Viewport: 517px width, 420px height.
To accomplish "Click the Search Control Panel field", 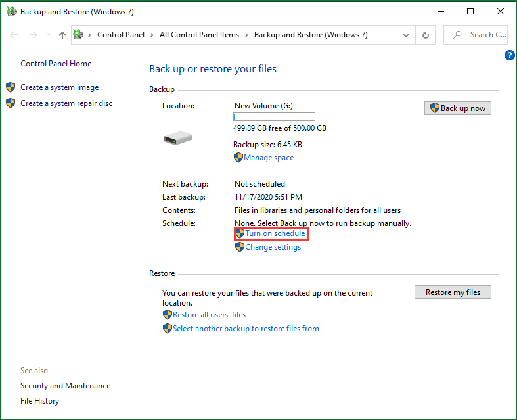I will point(476,35).
